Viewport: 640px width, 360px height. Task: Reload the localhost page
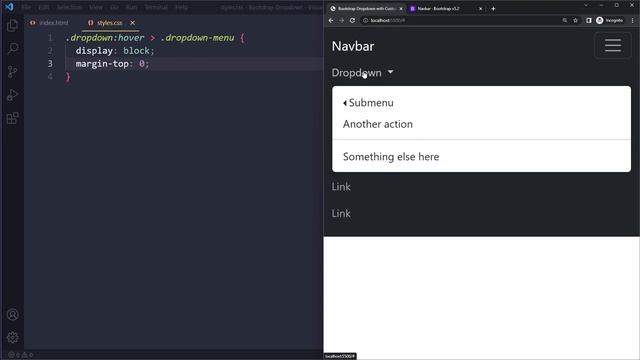coord(352,20)
